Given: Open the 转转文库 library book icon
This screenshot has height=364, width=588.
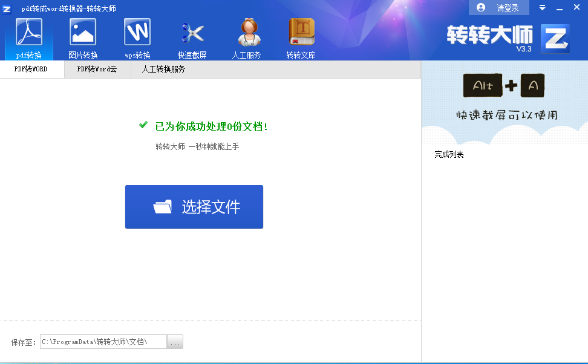Looking at the screenshot, I should tap(301, 37).
